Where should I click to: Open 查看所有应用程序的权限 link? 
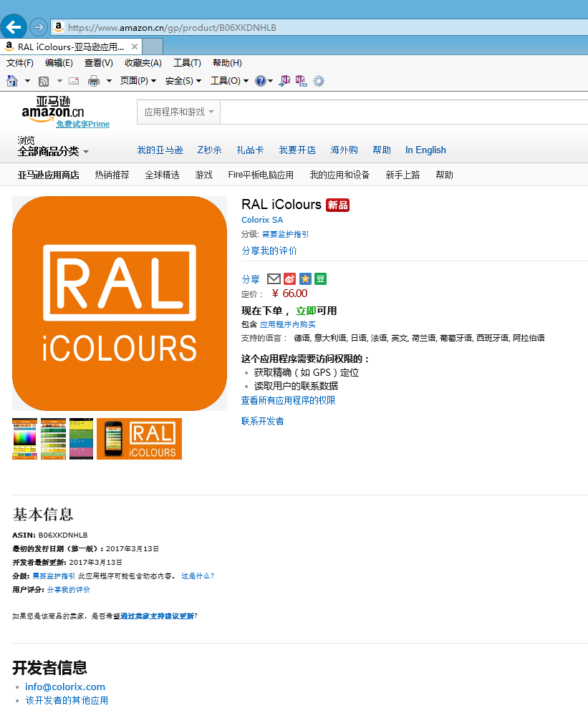pos(288,400)
